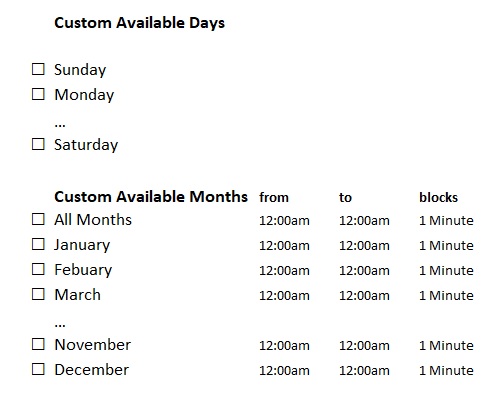This screenshot has height=396, width=503.
Task: Open Febuary blocks 1 Minute value
Action: [446, 270]
